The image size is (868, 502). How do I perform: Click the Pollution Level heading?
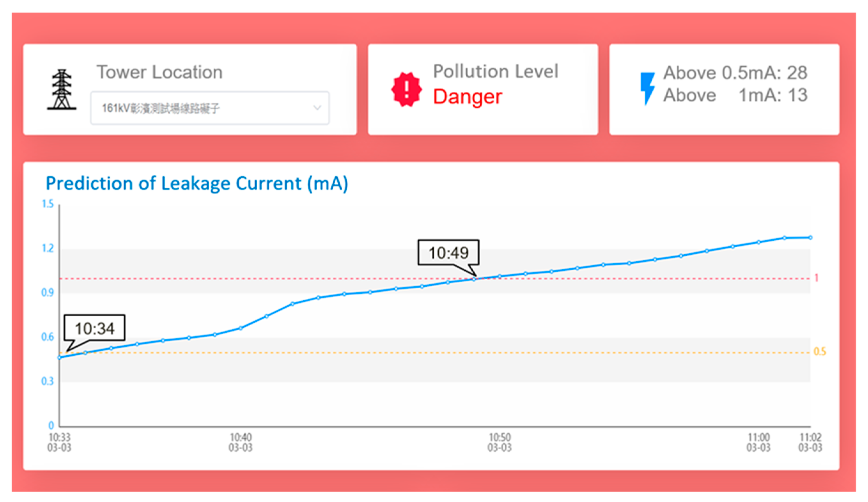click(x=495, y=72)
